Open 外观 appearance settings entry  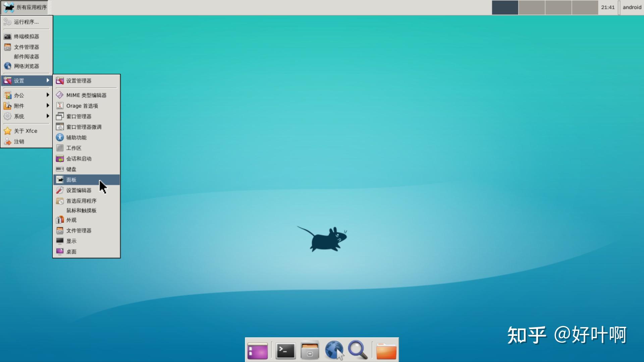point(71,220)
